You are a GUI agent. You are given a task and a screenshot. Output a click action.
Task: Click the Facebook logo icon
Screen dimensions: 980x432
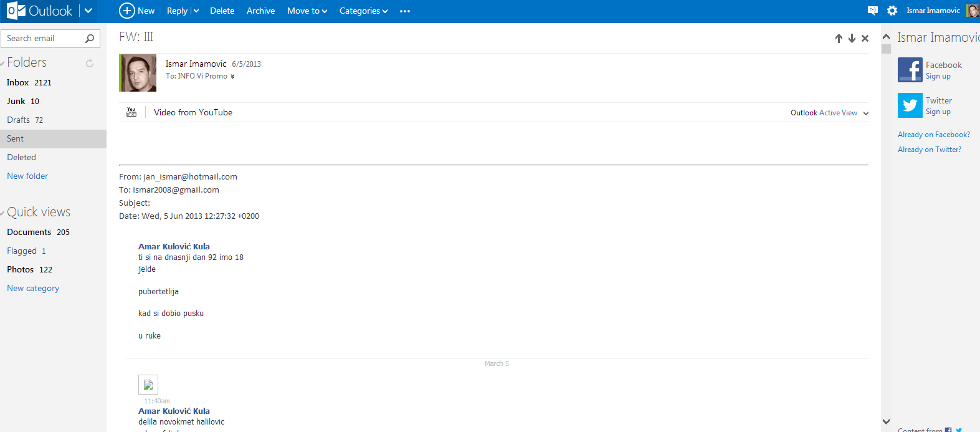click(910, 70)
